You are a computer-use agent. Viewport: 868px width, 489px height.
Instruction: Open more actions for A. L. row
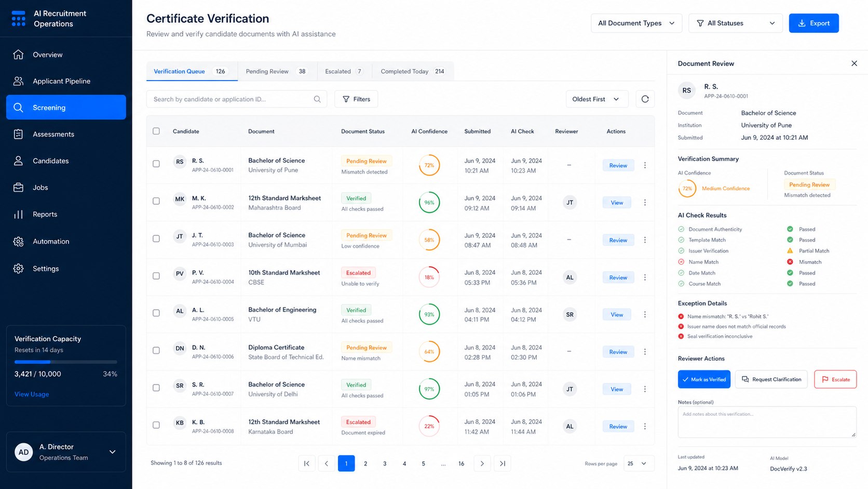(645, 314)
